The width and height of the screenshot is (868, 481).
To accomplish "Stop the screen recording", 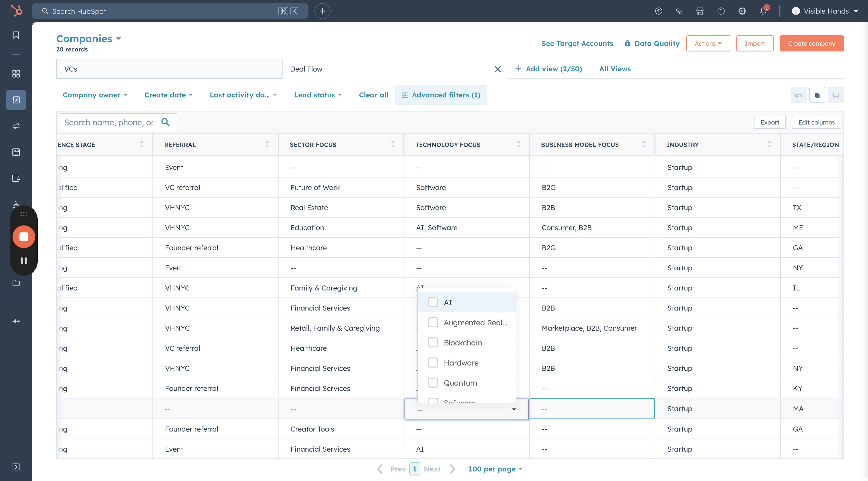I will 24,237.
